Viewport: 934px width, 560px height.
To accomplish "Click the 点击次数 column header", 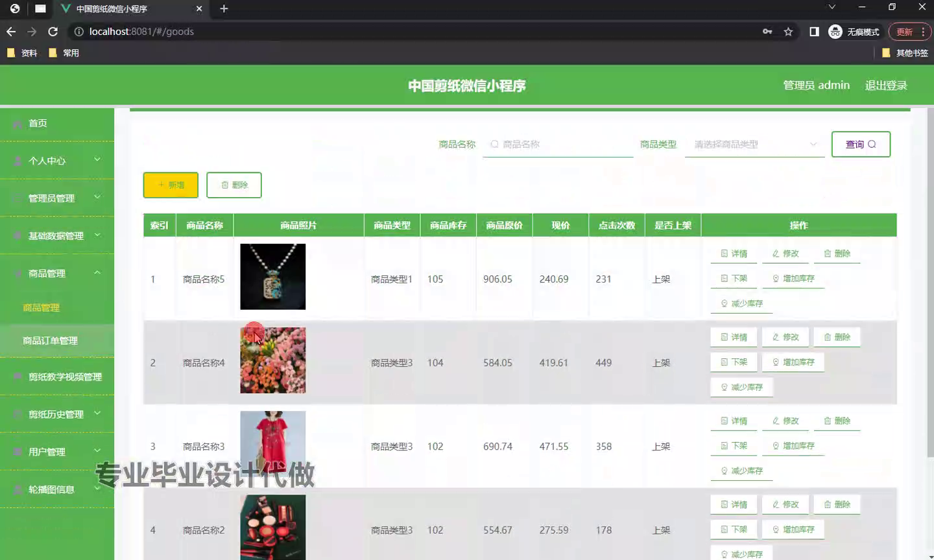I will 617,225.
